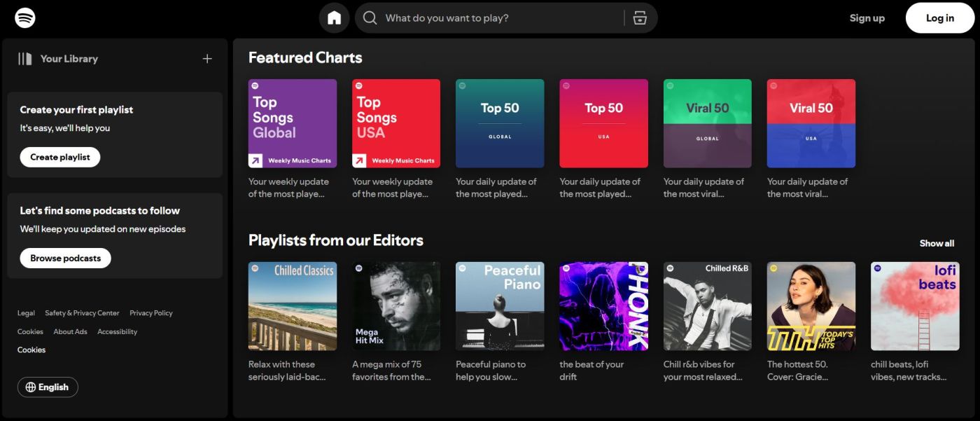Open Today's Top Hits playlist cover
The image size is (980, 421).
(811, 306)
